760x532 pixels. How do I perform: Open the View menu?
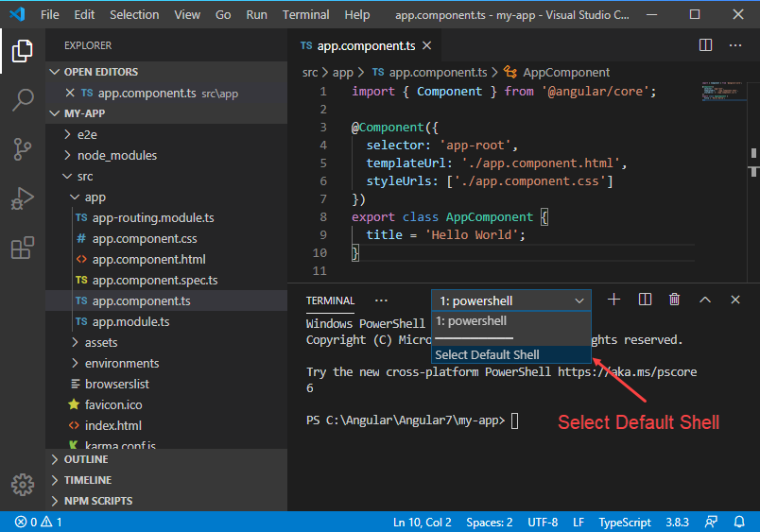click(187, 14)
